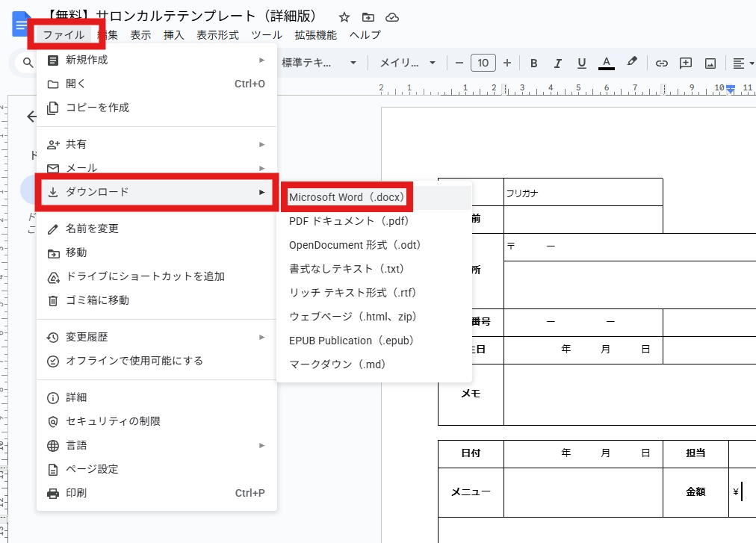Insert an image via the image icon
Image resolution: width=756 pixels, height=543 pixels.
(710, 63)
